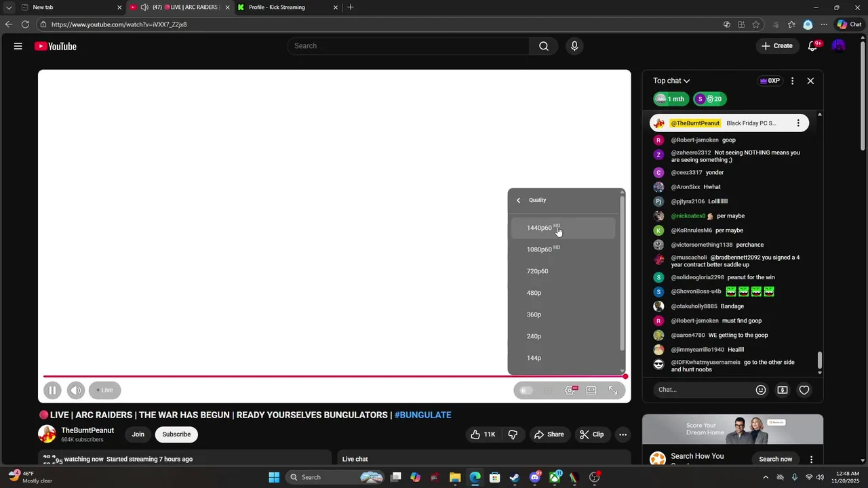Open the 0XP channel points badge

[770, 81]
